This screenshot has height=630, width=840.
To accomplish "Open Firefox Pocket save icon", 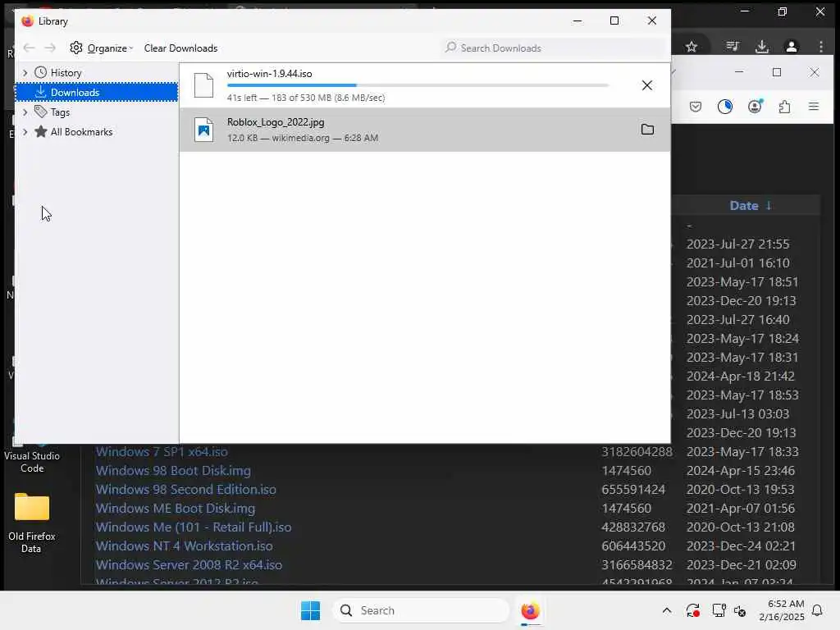I will [x=696, y=107].
